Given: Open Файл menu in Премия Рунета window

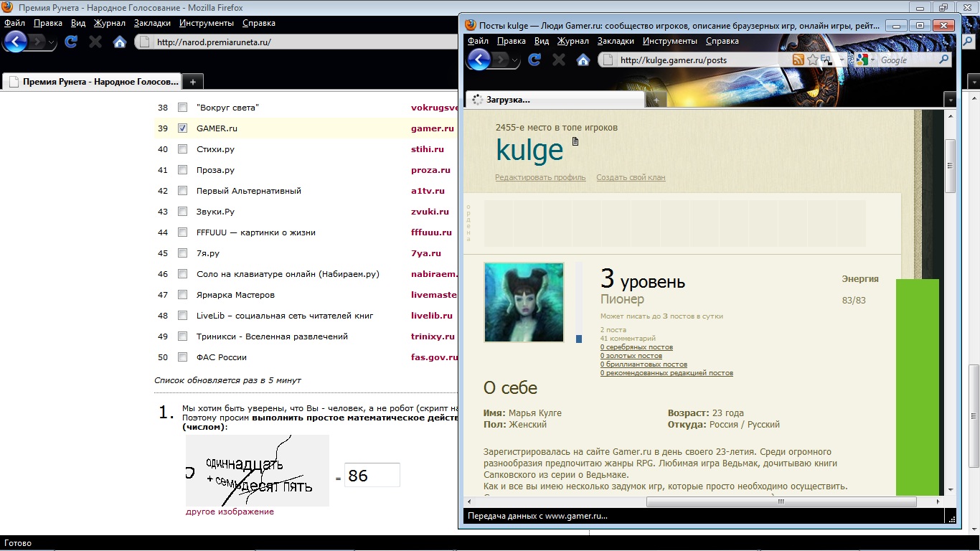Looking at the screenshot, I should point(14,23).
